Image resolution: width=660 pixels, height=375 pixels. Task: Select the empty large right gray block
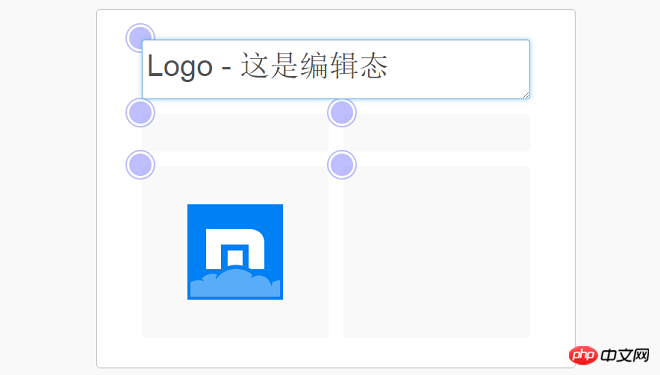(x=436, y=252)
